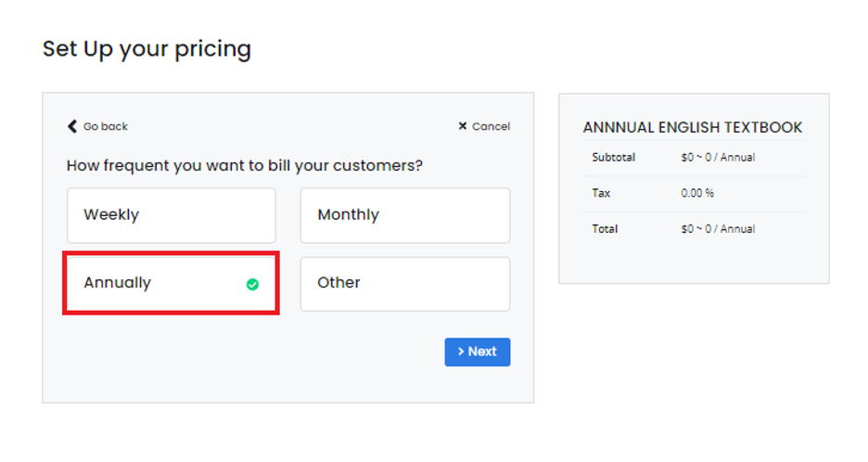Choose the Annually billing frequency
Image resolution: width=868 pixels, height=462 pixels.
(172, 283)
